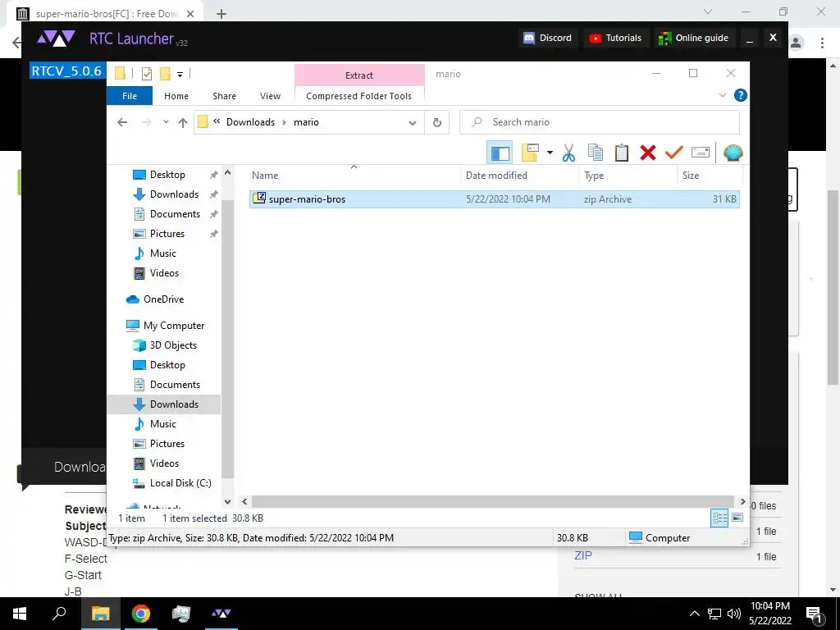Viewport: 840px width, 630px height.
Task: Switch to details view icon
Action: tap(719, 518)
